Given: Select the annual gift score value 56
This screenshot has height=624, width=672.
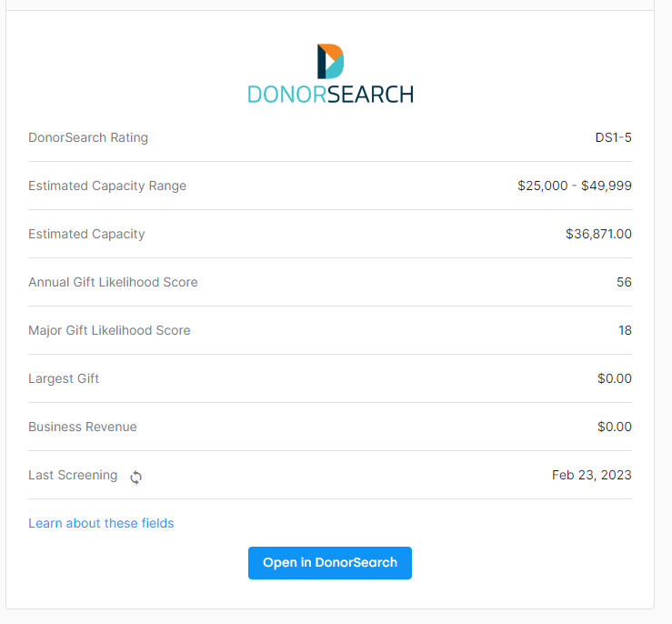Looking at the screenshot, I should [x=624, y=282].
